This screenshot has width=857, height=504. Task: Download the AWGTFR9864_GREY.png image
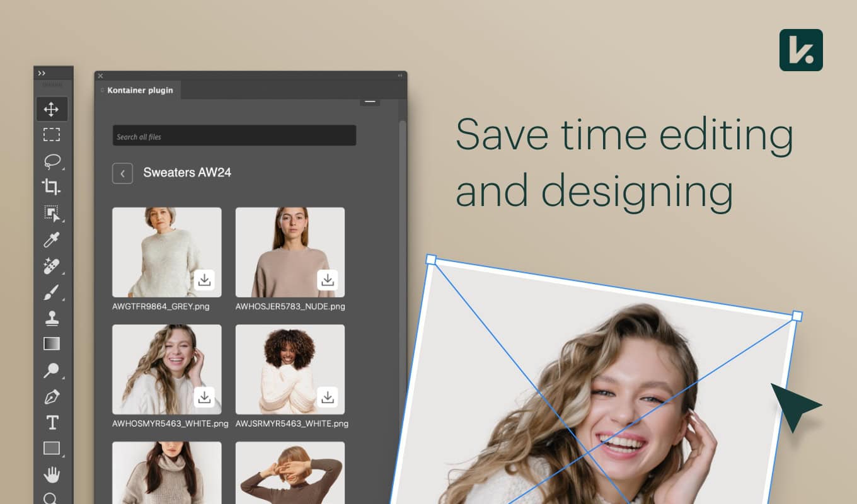click(x=205, y=279)
